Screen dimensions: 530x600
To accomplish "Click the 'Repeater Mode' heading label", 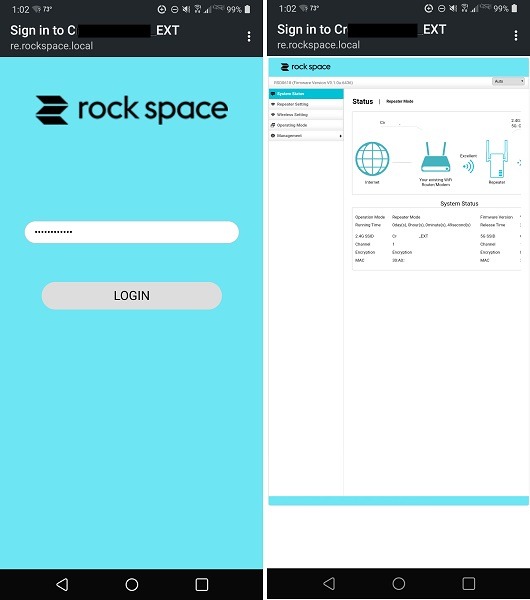I will tap(400, 101).
